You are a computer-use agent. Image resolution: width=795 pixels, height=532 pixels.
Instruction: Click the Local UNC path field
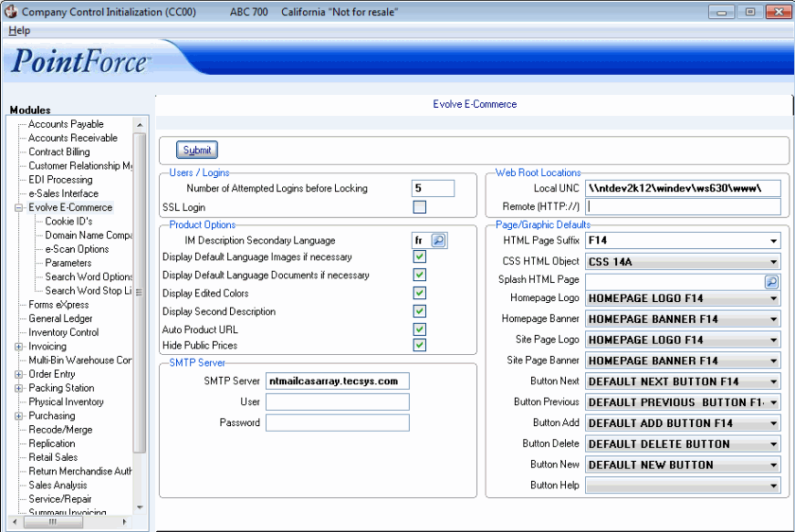tap(683, 189)
